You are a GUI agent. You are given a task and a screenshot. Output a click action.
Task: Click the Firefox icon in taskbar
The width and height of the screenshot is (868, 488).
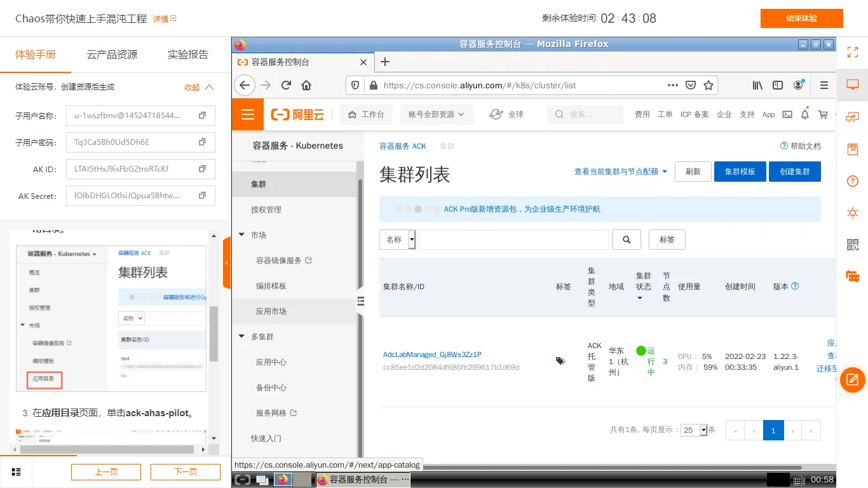pyautogui.click(x=283, y=480)
